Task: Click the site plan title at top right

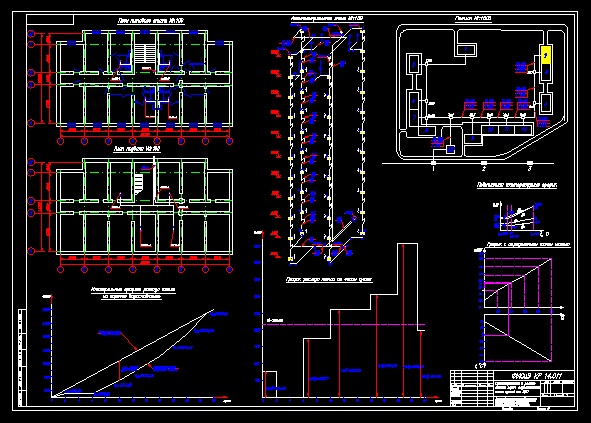Action: point(473,18)
